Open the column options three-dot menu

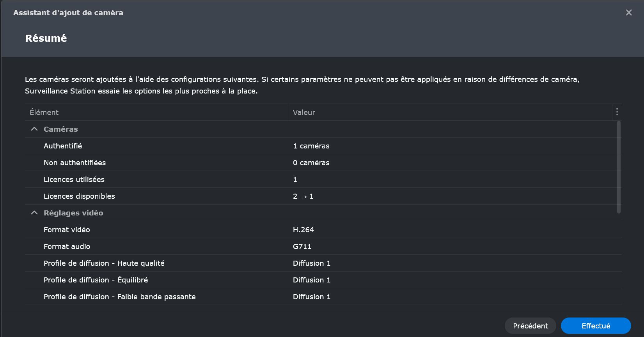tap(617, 112)
